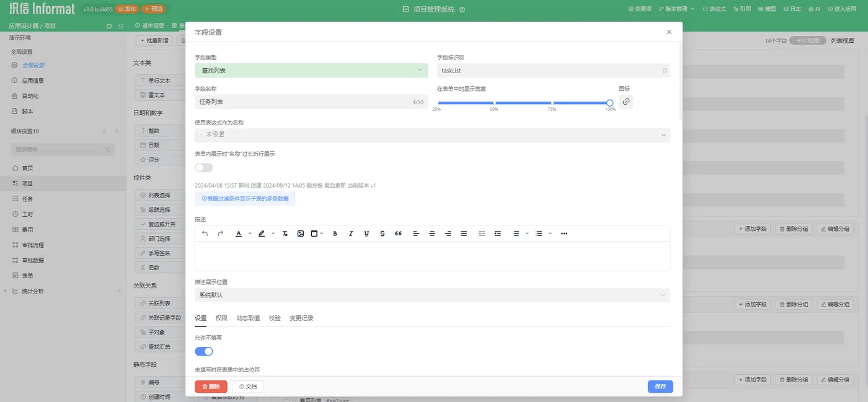Apply highlight color in description editor
Screen dimensions: 868x402
pyautogui.click(x=262, y=234)
